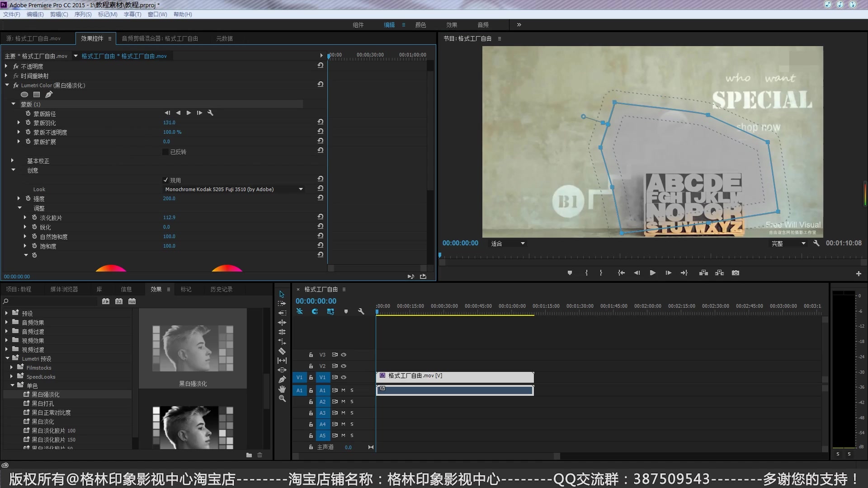This screenshot has height=488, width=868.
Task: Open the 完整 playback resolution dropdown
Action: 788,244
